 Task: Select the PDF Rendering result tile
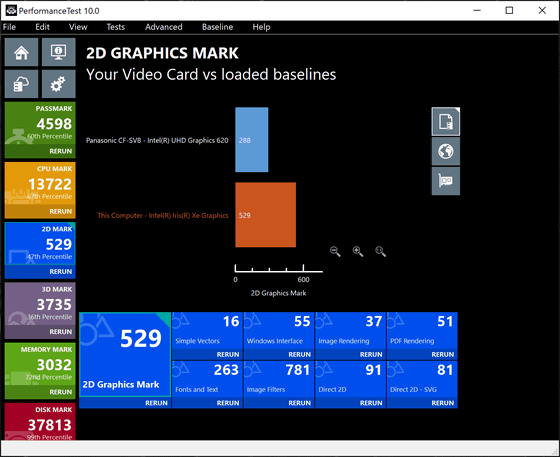pos(422,331)
